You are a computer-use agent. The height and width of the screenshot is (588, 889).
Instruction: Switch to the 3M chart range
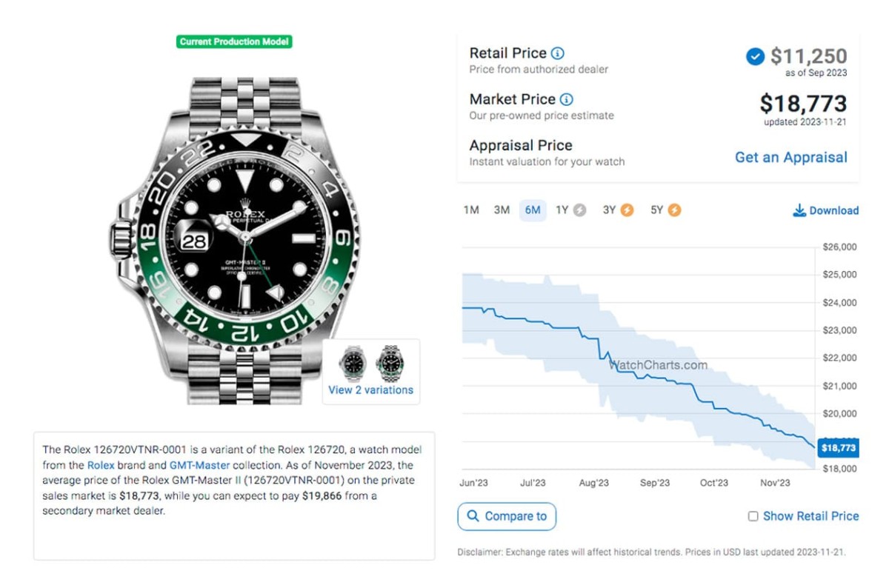[502, 210]
